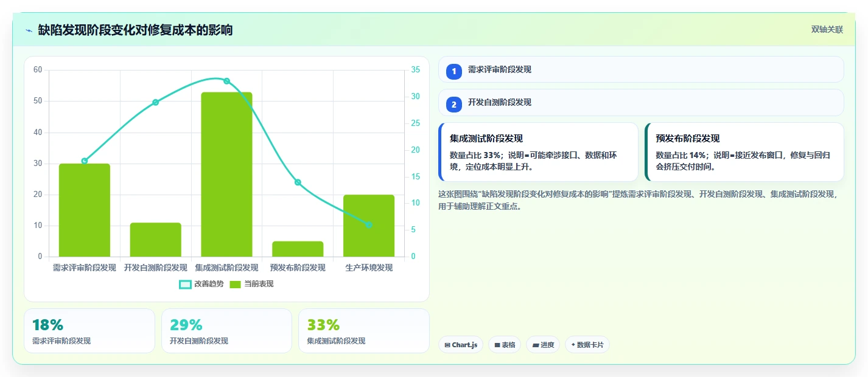Viewport: 868px width, 377px height.
Task: Click the 数据卡片 tag chip
Action: click(587, 345)
